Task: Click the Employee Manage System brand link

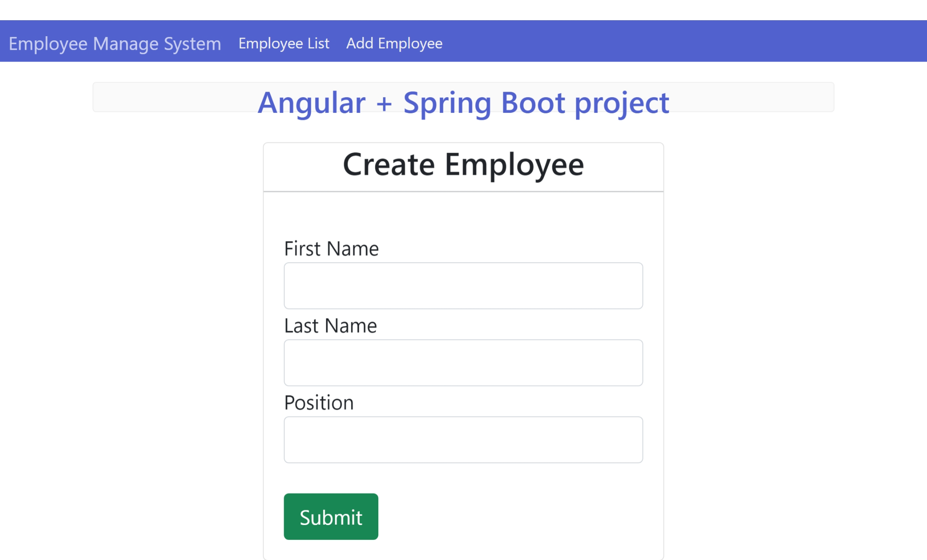Action: click(x=114, y=43)
